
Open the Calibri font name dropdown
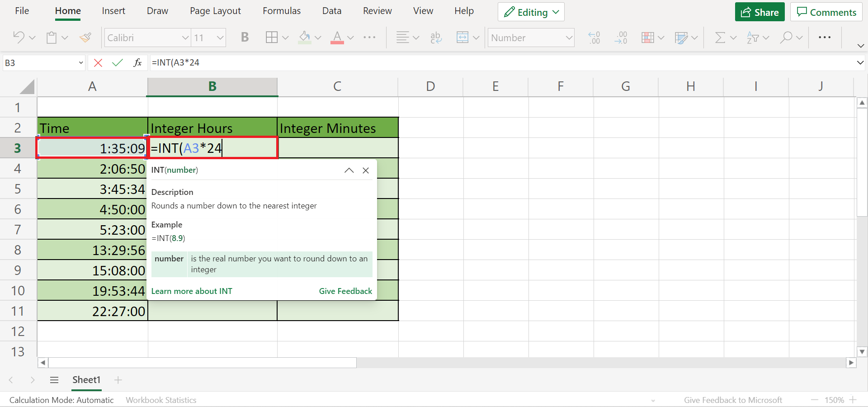pos(185,38)
